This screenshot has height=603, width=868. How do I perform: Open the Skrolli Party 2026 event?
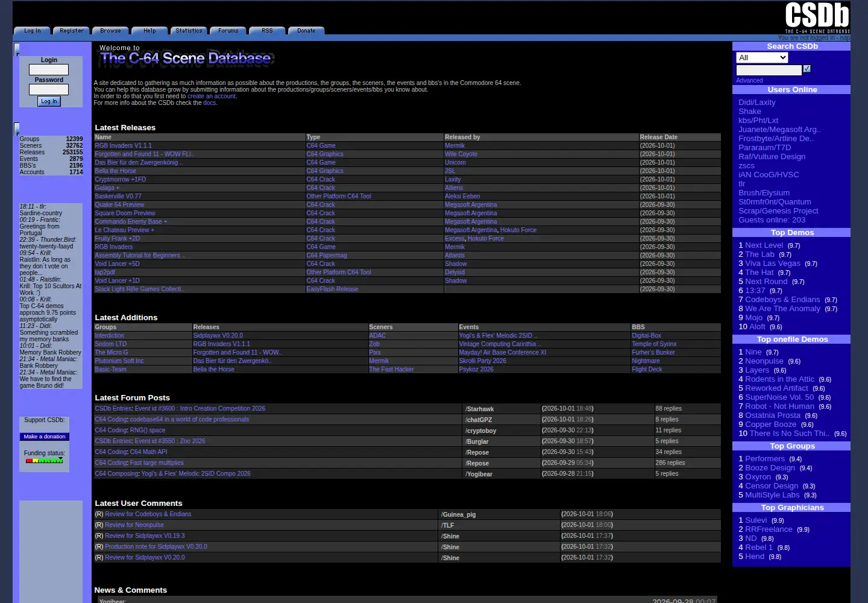[483, 361]
